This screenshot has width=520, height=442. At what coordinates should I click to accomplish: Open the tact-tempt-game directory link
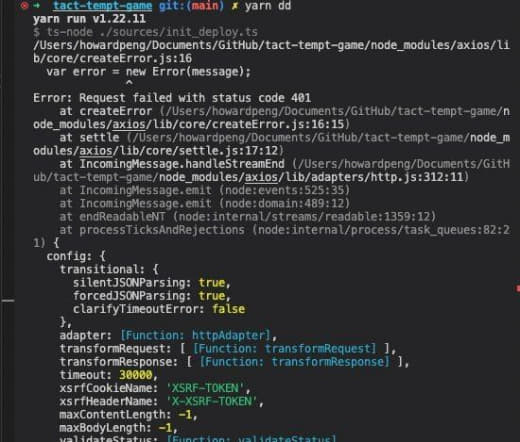[x=102, y=6]
